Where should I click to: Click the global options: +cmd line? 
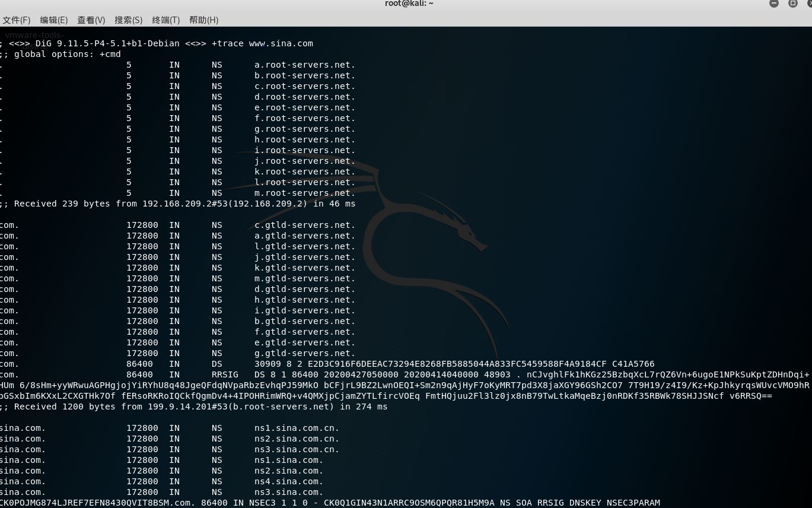[60, 54]
